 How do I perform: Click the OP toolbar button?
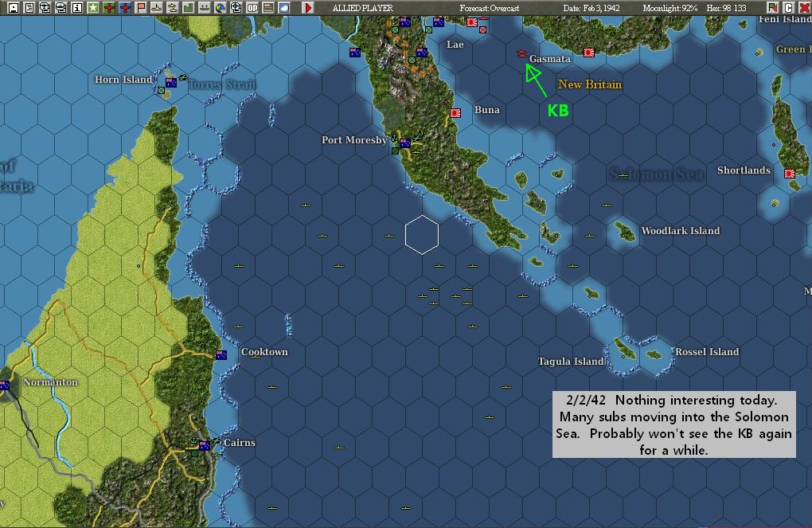[x=252, y=8]
